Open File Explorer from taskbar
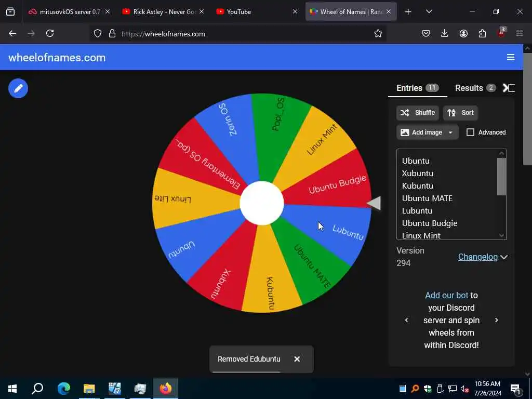This screenshot has width=532, height=399. (89, 389)
